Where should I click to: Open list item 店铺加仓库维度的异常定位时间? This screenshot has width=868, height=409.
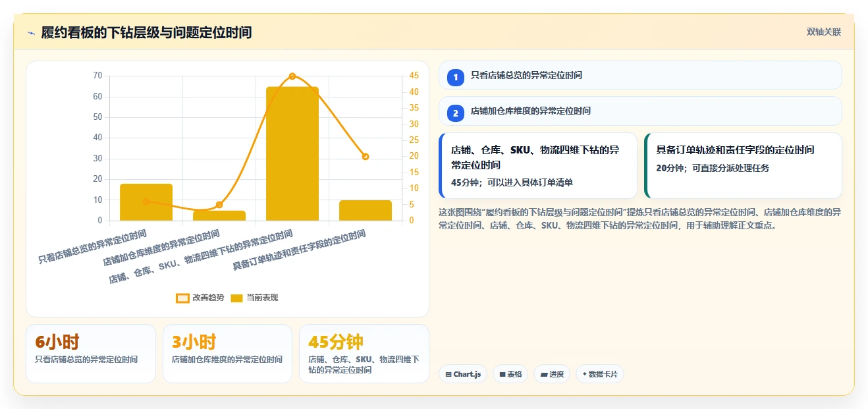coord(640,111)
